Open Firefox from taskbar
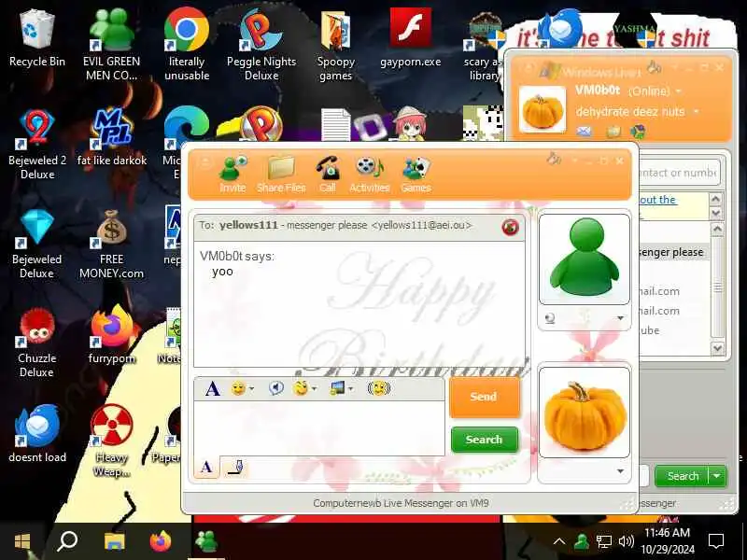Screen dimensions: 747x560 [160, 541]
